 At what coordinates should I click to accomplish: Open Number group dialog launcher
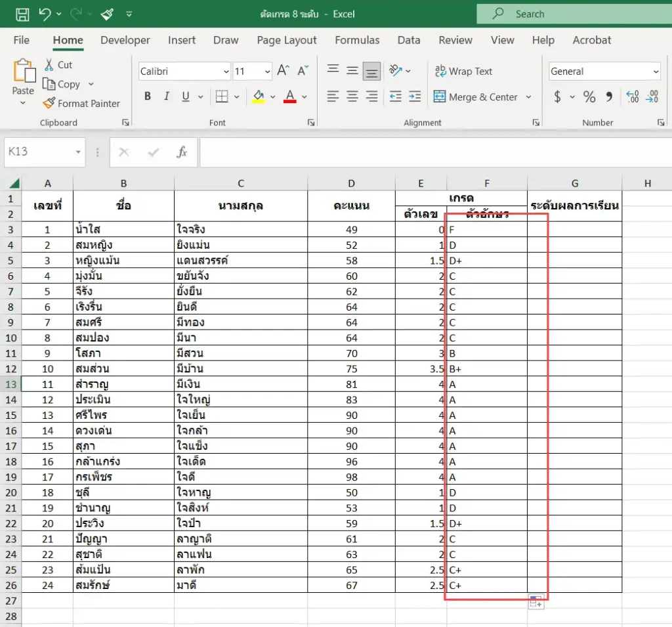tap(661, 123)
